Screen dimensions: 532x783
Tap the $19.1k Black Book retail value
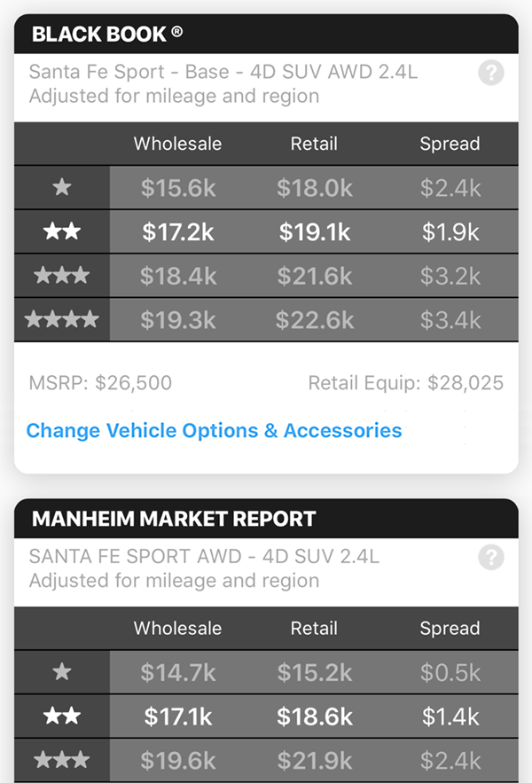[314, 232]
